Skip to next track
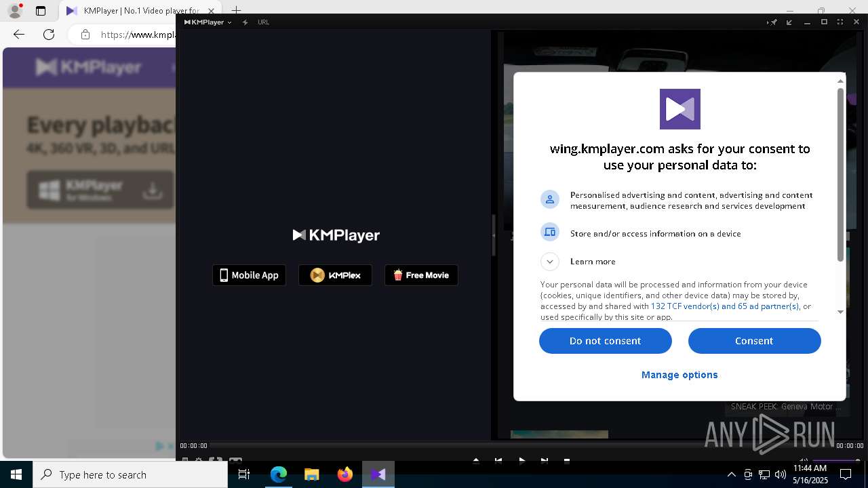 pos(544,461)
